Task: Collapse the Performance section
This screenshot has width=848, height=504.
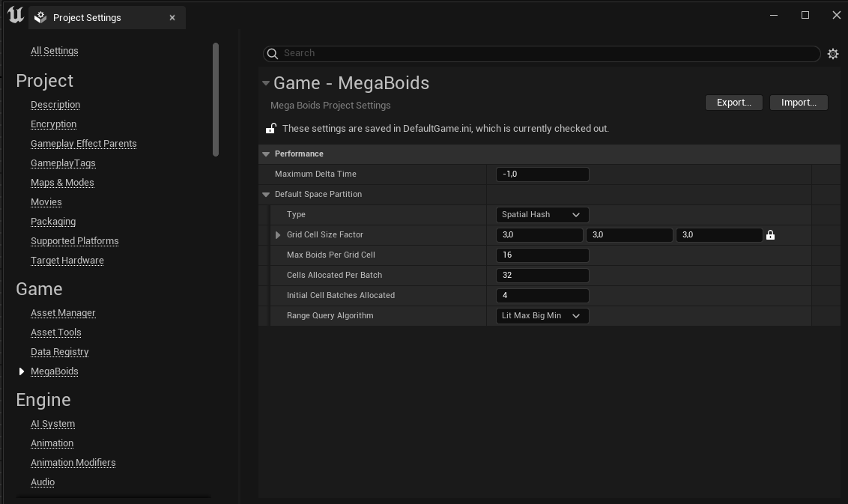Action: pos(266,154)
